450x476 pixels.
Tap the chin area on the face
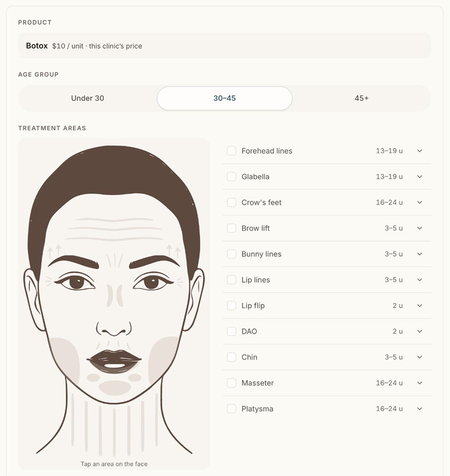point(114,388)
